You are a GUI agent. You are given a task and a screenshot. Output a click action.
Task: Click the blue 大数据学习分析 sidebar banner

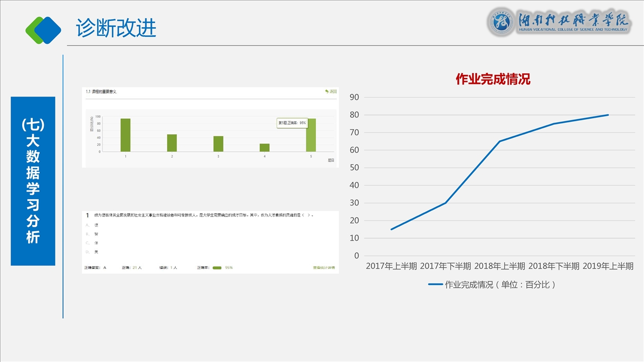tap(33, 181)
